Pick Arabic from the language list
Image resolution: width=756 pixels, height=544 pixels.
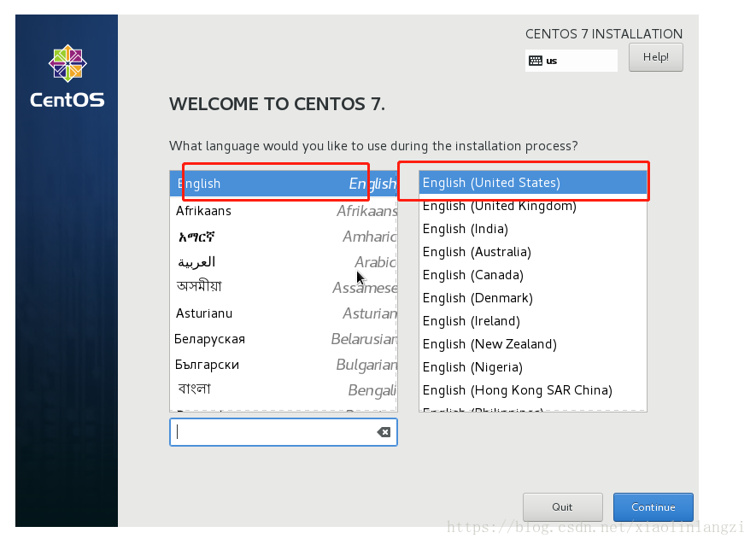click(283, 262)
